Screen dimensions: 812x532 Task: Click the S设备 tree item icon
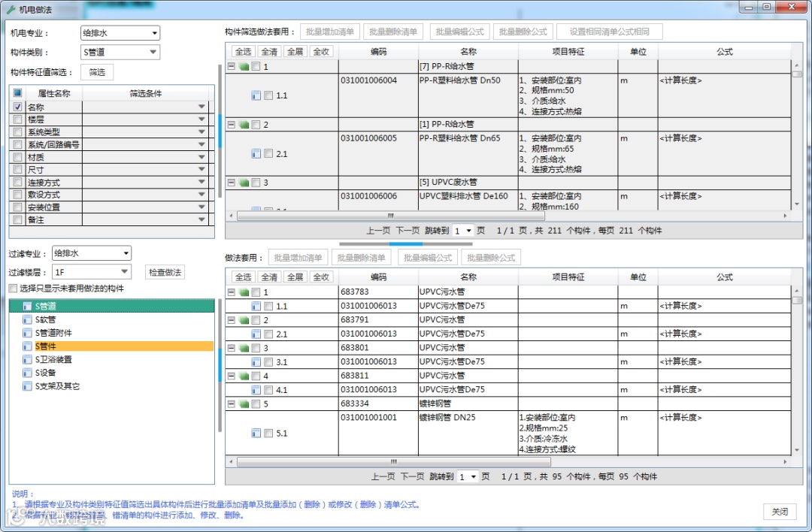point(27,373)
